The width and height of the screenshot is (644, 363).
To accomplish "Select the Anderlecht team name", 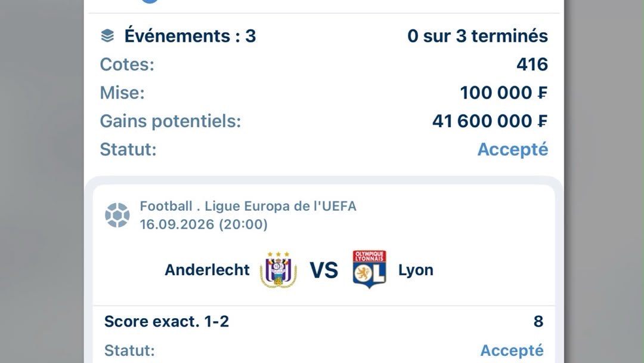I will 207,270.
